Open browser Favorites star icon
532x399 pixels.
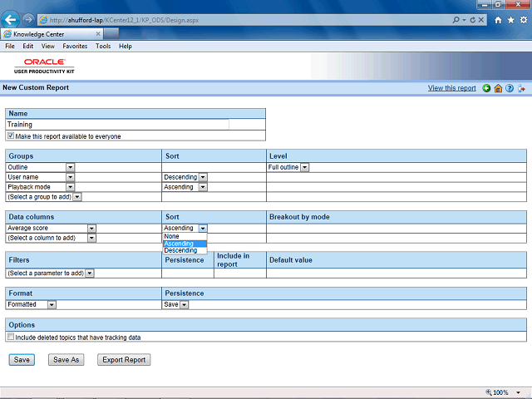coord(510,20)
